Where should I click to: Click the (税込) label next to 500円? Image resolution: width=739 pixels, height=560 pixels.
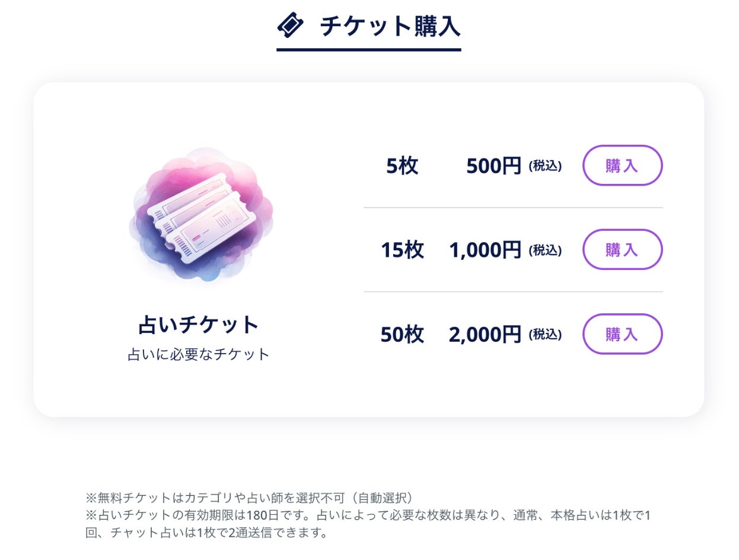pos(545,166)
